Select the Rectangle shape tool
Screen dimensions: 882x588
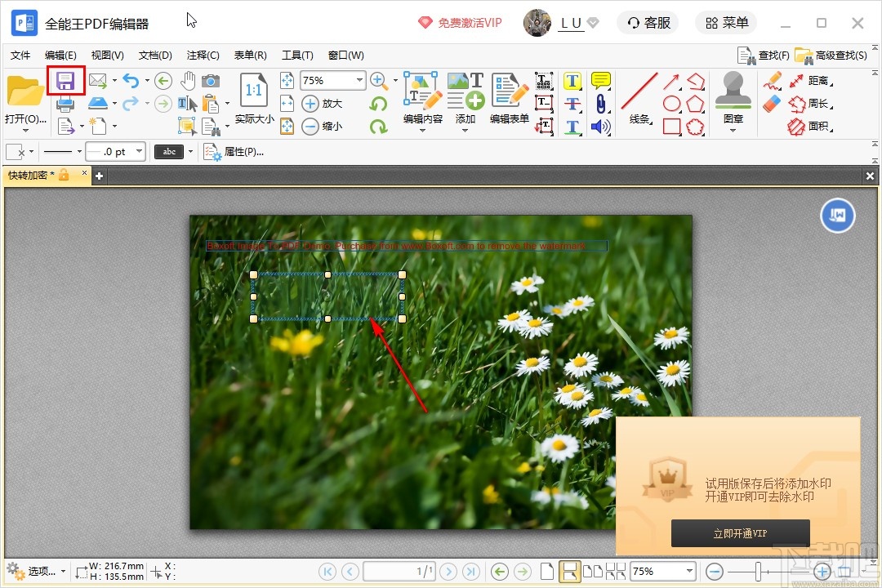coord(671,126)
